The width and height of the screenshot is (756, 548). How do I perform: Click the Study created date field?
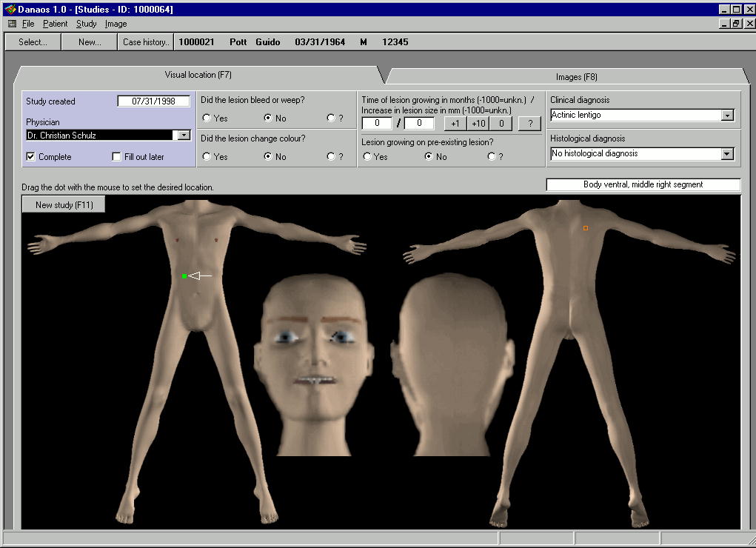[153, 101]
